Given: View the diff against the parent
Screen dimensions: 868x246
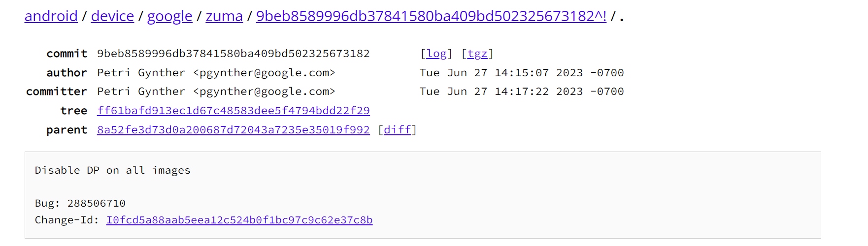Looking at the screenshot, I should click(x=397, y=130).
